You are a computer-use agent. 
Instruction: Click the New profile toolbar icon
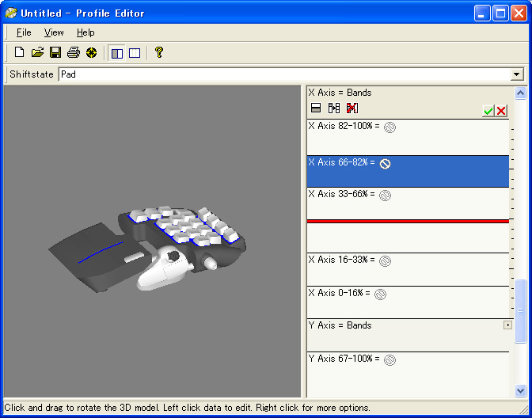tap(19, 52)
